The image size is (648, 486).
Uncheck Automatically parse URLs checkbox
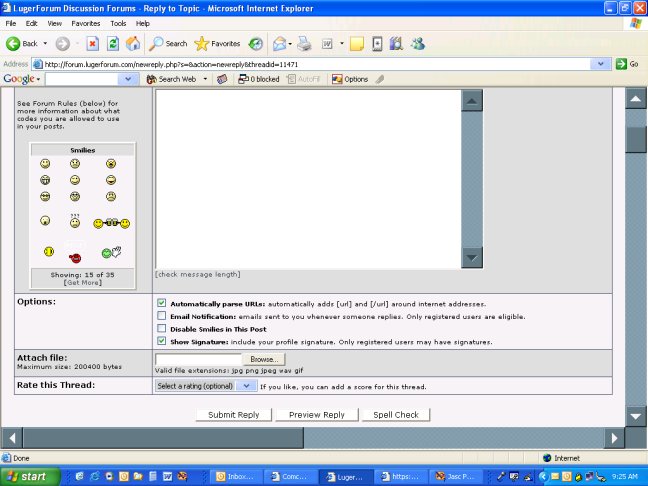click(162, 303)
